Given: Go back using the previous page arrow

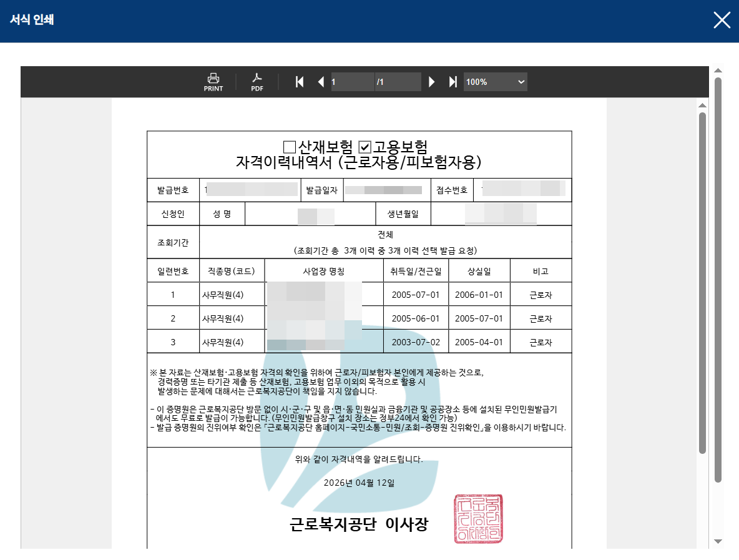Looking at the screenshot, I should (x=321, y=82).
